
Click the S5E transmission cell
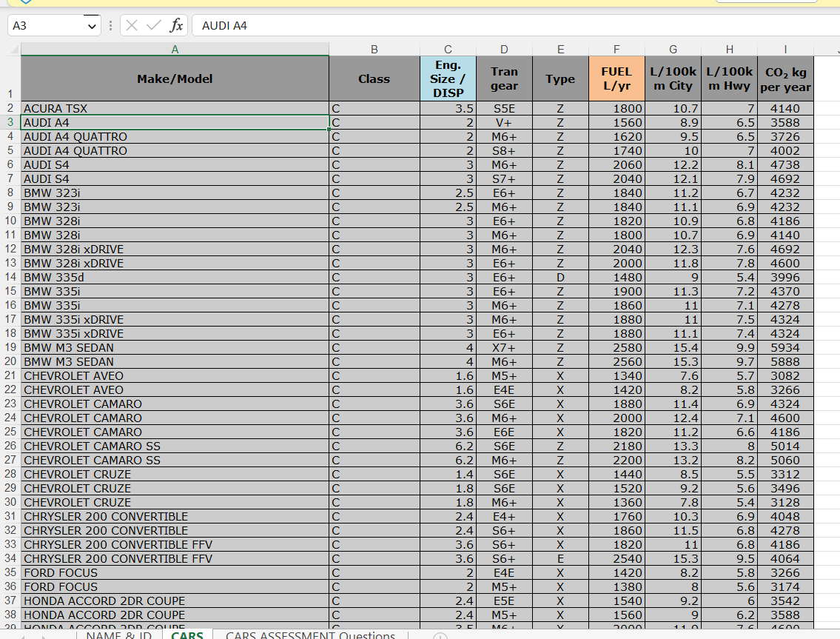[x=504, y=108]
